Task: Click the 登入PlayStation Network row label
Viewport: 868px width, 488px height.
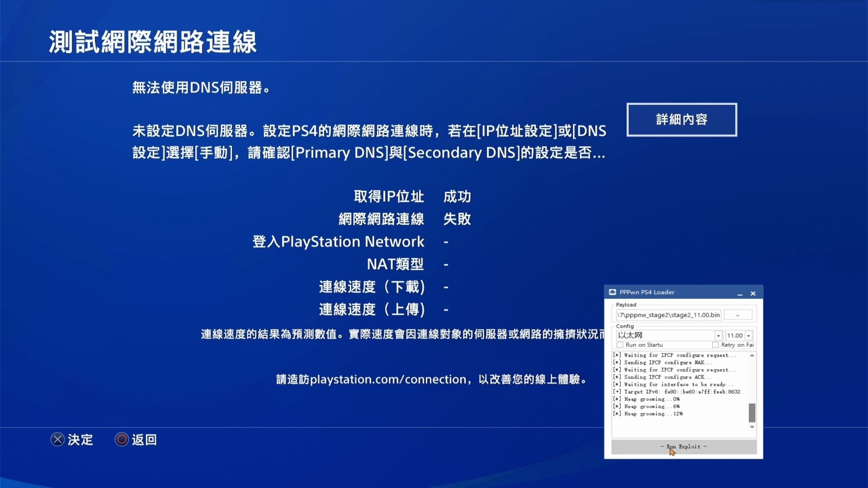Action: coord(338,242)
